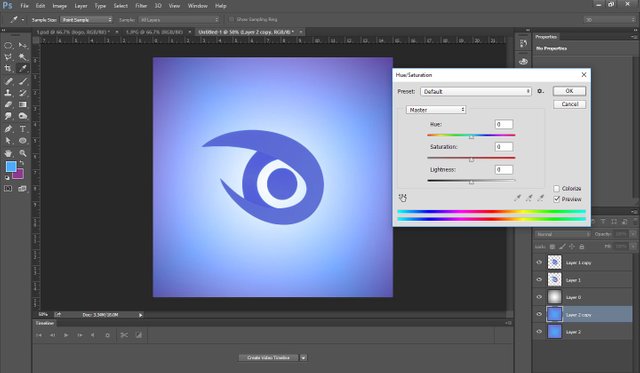Screen dimensions: 640x373
Task: Click the Lightness slider handle
Action: 471,182
